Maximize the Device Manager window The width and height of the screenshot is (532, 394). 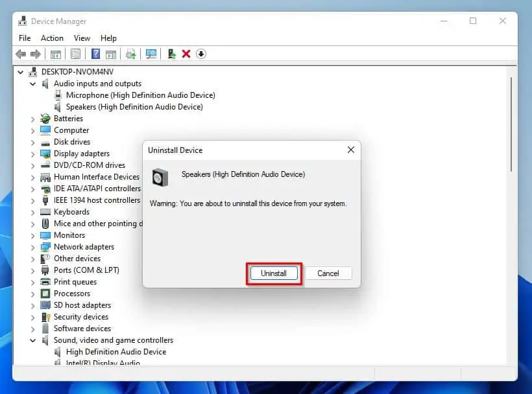[x=472, y=21]
